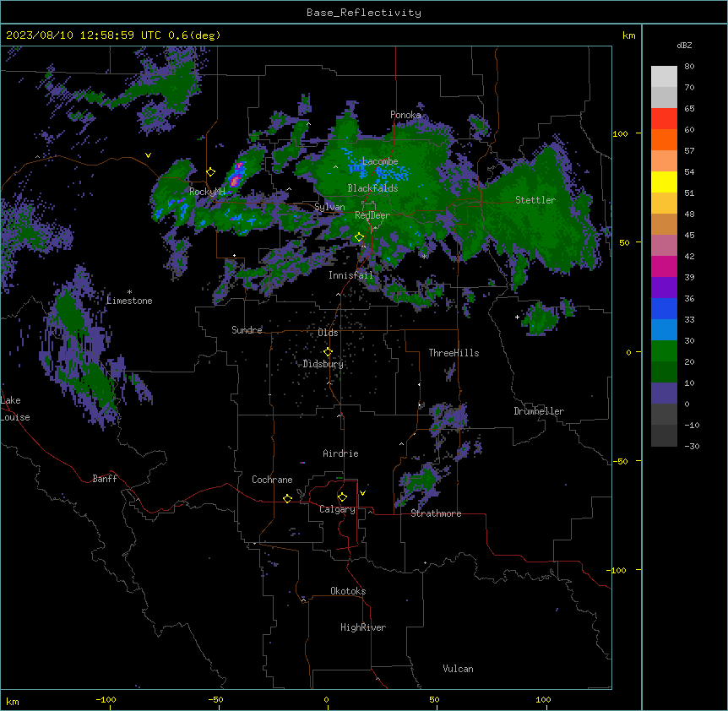Select the bright orange legend swatch
The width and height of the screenshot is (728, 711).
[x=664, y=139]
